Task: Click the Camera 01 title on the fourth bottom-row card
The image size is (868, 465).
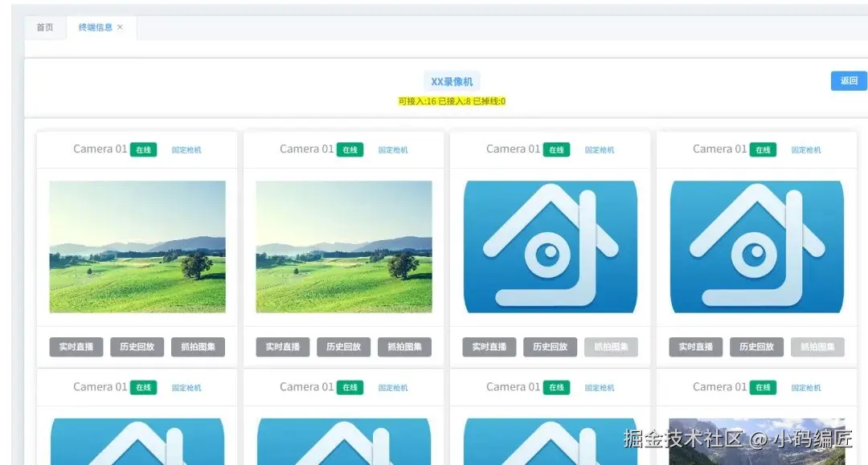Action: tap(719, 386)
